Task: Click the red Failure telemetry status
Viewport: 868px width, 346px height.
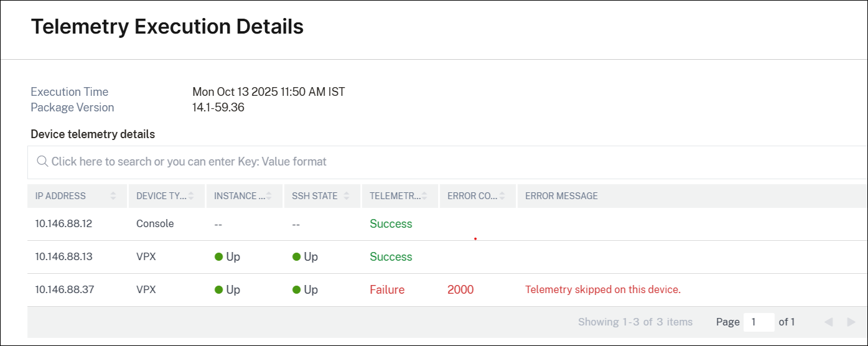Action: tap(387, 290)
